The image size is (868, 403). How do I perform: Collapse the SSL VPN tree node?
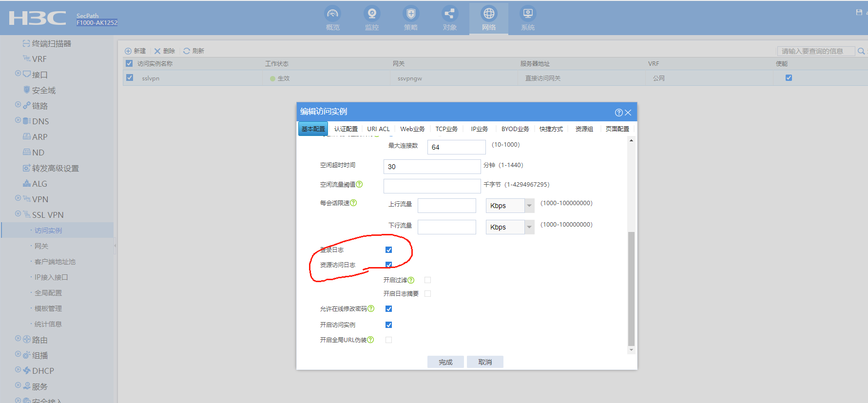pos(18,214)
